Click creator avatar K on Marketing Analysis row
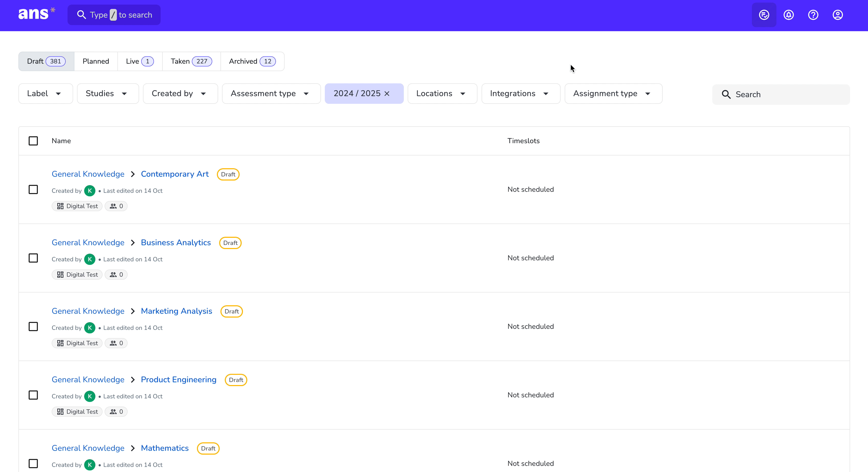The image size is (868, 472). (x=90, y=328)
